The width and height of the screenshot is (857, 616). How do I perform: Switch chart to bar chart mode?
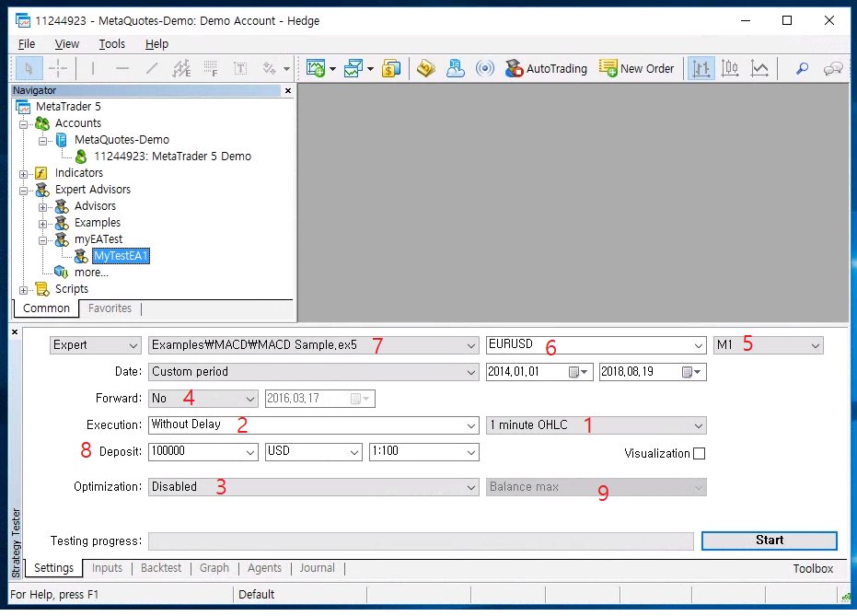pyautogui.click(x=701, y=69)
